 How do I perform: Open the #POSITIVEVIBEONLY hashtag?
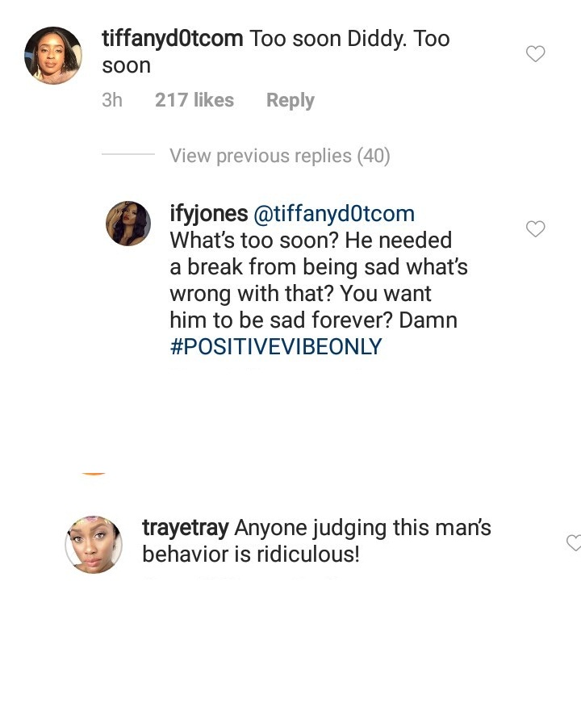click(x=276, y=347)
